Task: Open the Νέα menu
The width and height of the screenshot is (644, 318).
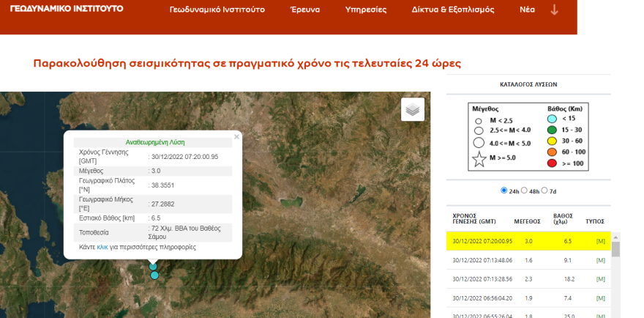Action: click(x=527, y=10)
